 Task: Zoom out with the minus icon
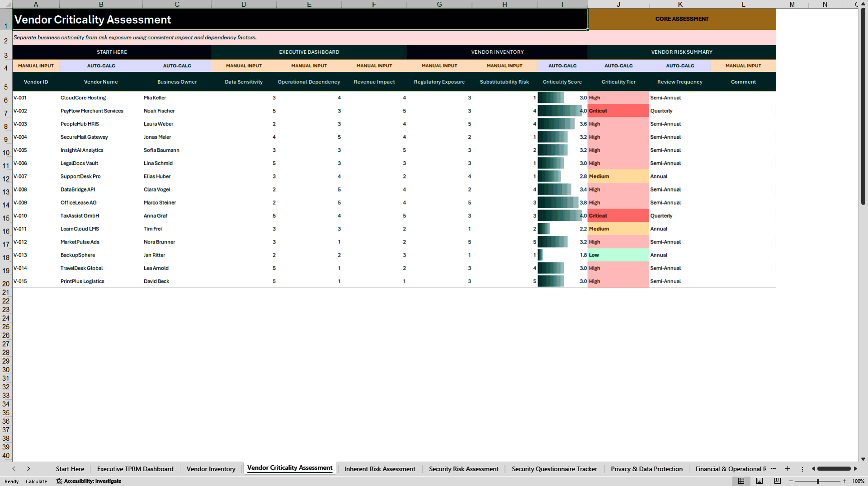point(791,481)
